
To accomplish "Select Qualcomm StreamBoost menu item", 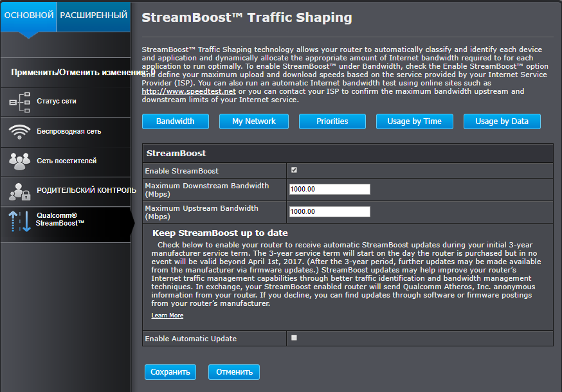I will coord(66,224).
